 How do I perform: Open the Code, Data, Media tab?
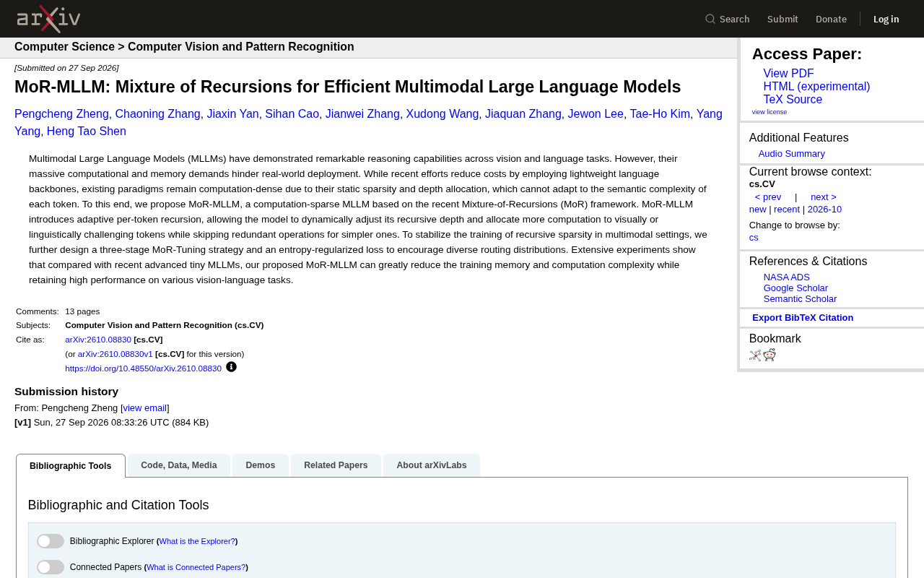[179, 465]
